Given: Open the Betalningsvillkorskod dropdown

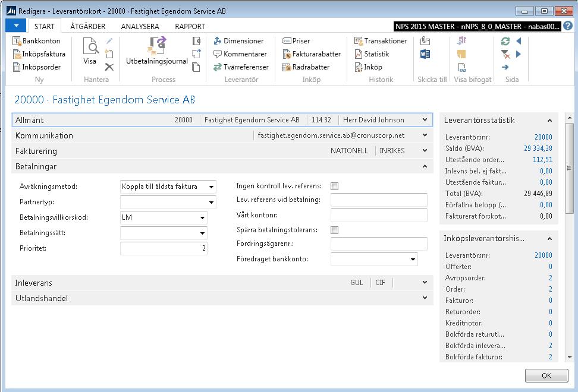Looking at the screenshot, I should (x=202, y=218).
